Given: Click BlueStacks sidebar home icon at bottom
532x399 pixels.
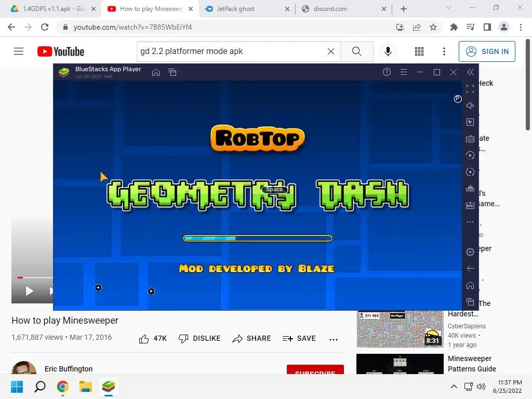Looking at the screenshot, I should [x=470, y=285].
